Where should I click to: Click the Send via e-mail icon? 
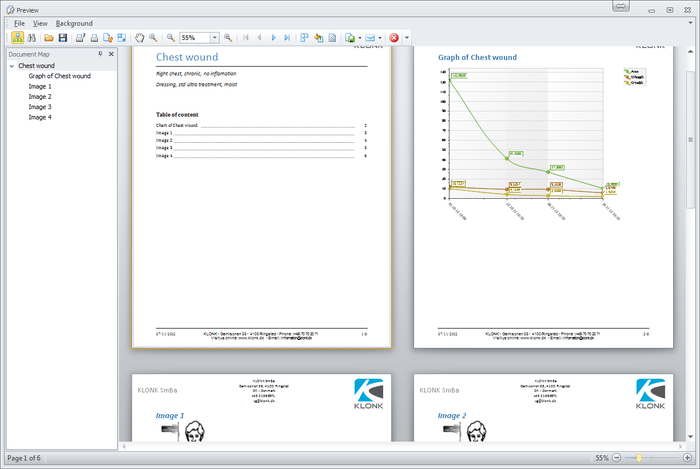(x=370, y=38)
